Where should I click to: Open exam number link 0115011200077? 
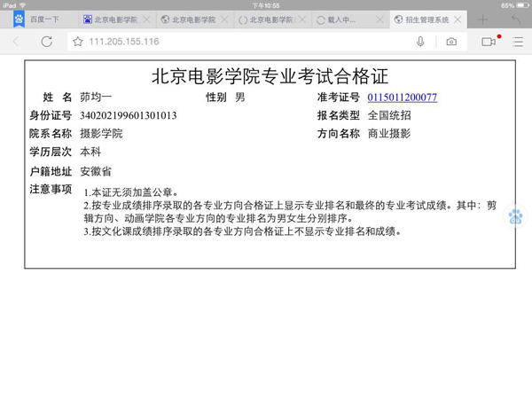point(402,98)
